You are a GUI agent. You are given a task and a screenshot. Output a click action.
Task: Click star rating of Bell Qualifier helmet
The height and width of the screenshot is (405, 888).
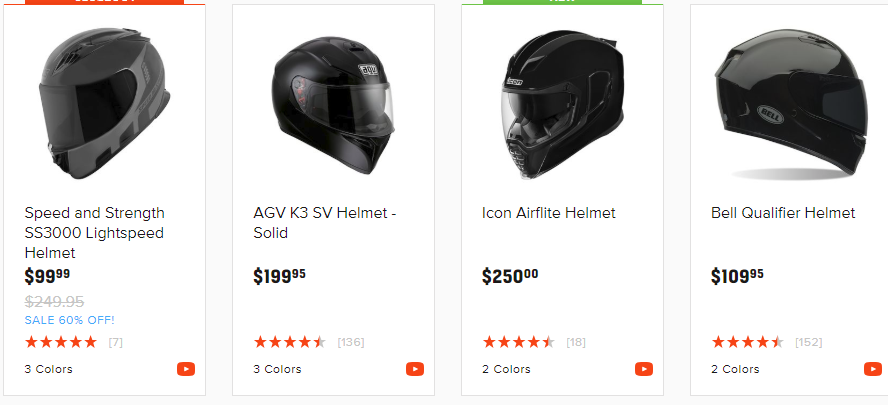(747, 342)
